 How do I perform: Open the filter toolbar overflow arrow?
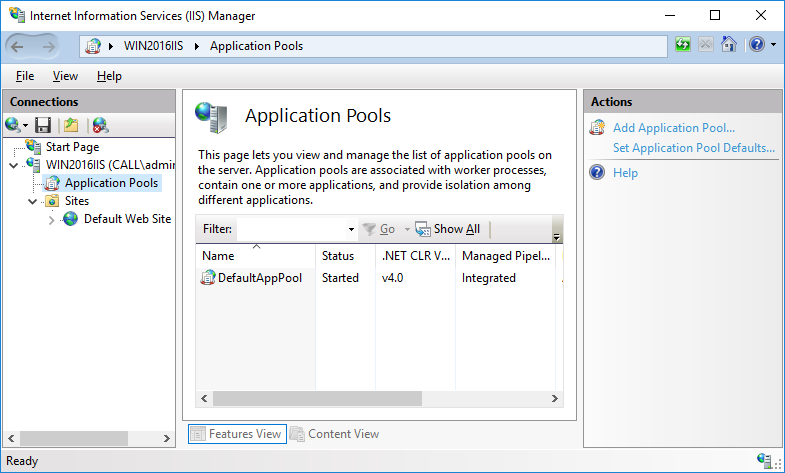pyautogui.click(x=557, y=237)
